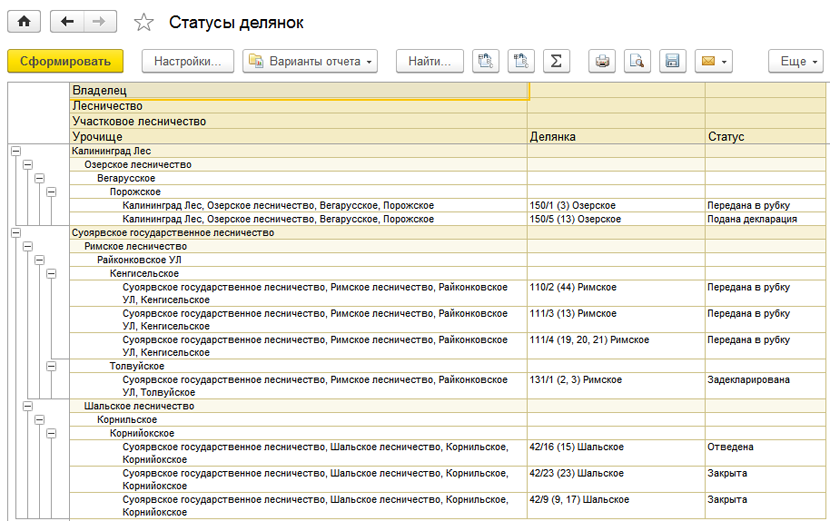830x521 pixels.
Task: Collapse the Шальское лесничество node
Action: [x=28, y=406]
